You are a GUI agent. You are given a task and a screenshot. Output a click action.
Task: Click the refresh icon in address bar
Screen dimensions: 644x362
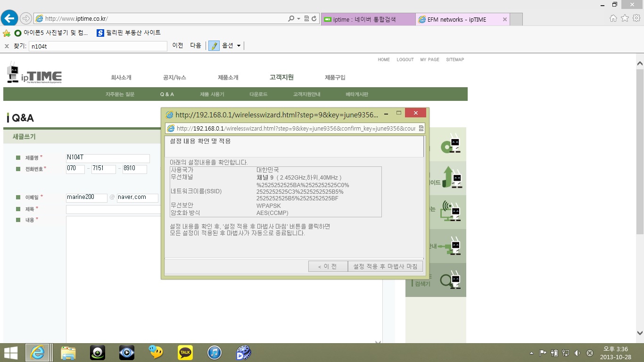click(x=314, y=19)
